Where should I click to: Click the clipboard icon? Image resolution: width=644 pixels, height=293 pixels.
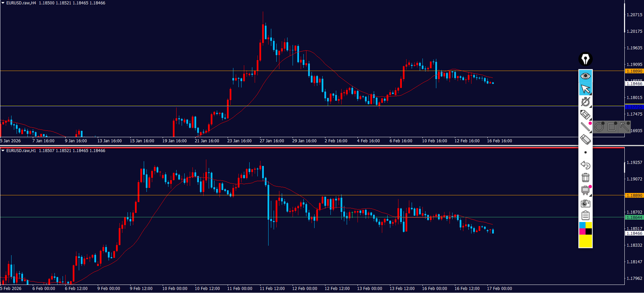pos(585,215)
